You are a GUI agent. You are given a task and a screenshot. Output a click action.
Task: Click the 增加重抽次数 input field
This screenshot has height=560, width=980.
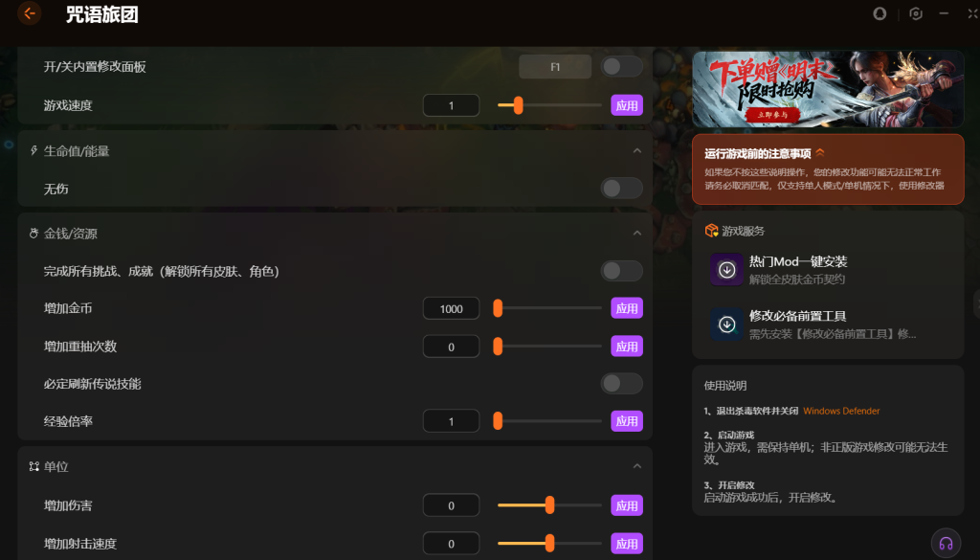point(451,347)
